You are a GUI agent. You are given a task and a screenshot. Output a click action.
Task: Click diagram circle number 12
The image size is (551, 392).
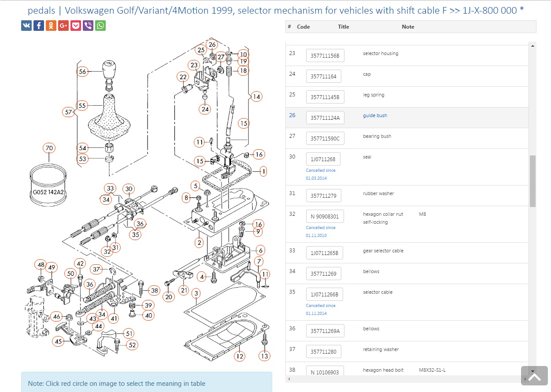239,356
